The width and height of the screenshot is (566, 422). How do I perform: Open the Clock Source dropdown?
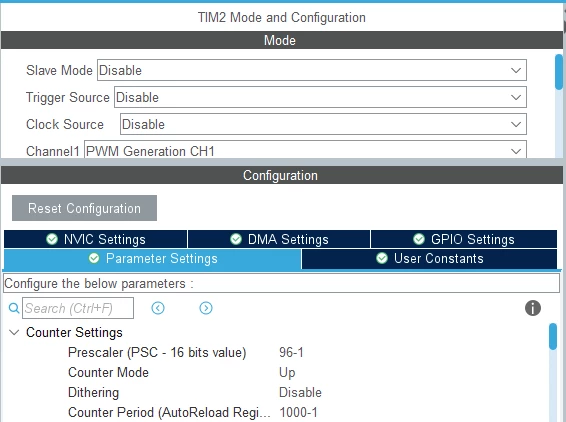[x=323, y=124]
